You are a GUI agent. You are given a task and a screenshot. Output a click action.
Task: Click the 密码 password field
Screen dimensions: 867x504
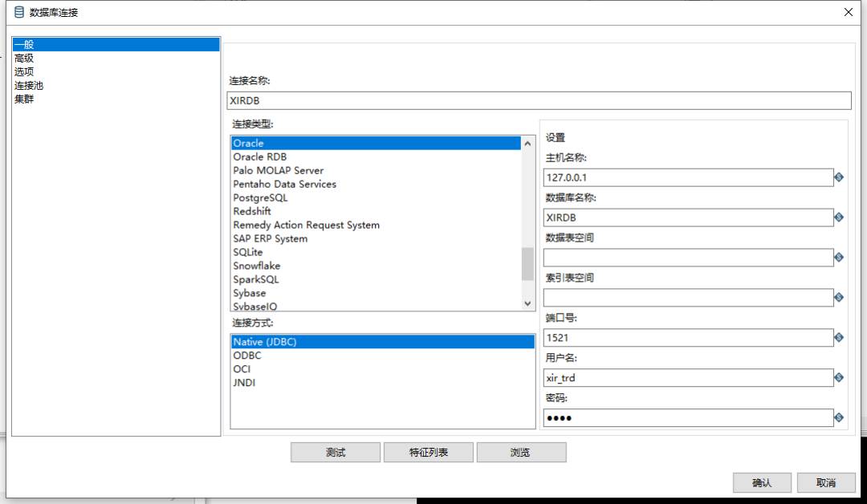[x=689, y=418]
